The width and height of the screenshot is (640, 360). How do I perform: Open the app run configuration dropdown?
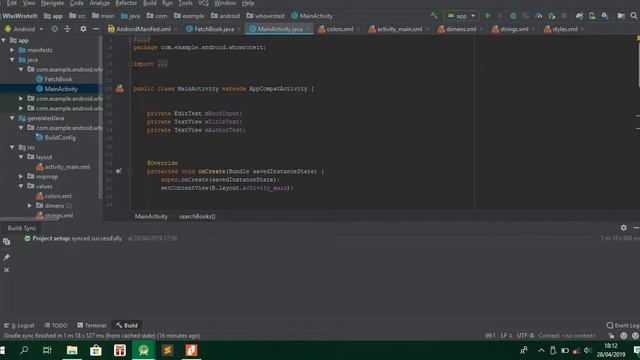tap(461, 16)
